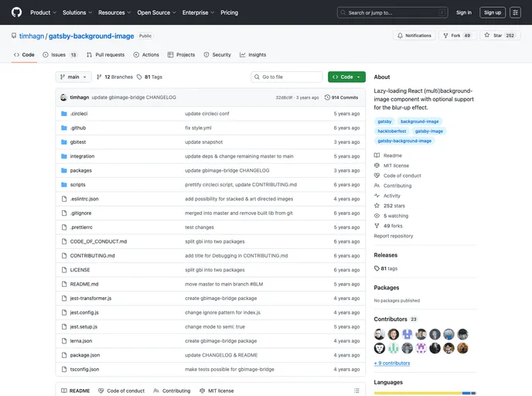Image resolution: width=532 pixels, height=396 pixels.
Task: Switch to the Issues tab
Action: (x=60, y=55)
